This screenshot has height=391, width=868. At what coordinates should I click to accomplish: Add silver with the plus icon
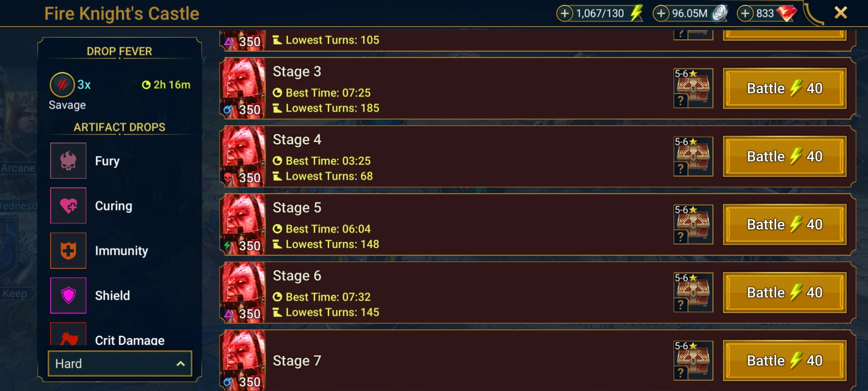tap(661, 14)
